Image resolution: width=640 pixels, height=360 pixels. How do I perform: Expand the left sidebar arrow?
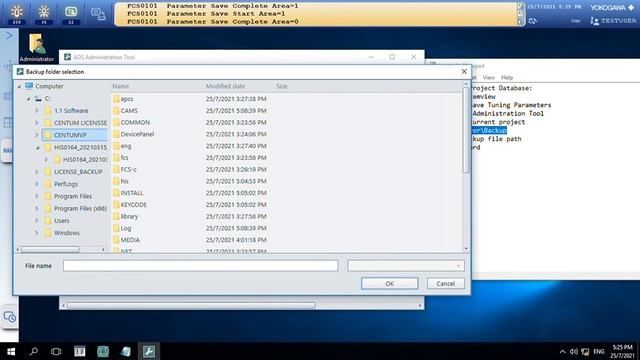[x=9, y=36]
